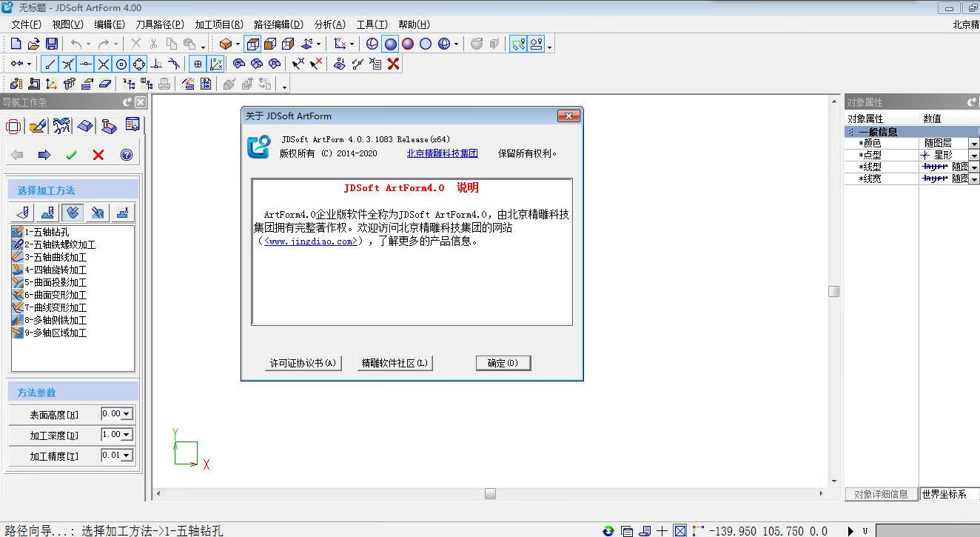This screenshot has height=537, width=980.
Task: Click the 精雕软件社区(L) button
Action: pos(394,363)
